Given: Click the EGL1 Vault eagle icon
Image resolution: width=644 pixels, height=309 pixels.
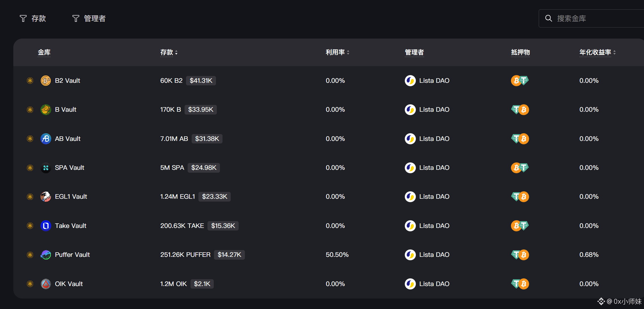Looking at the screenshot, I should click(46, 196).
